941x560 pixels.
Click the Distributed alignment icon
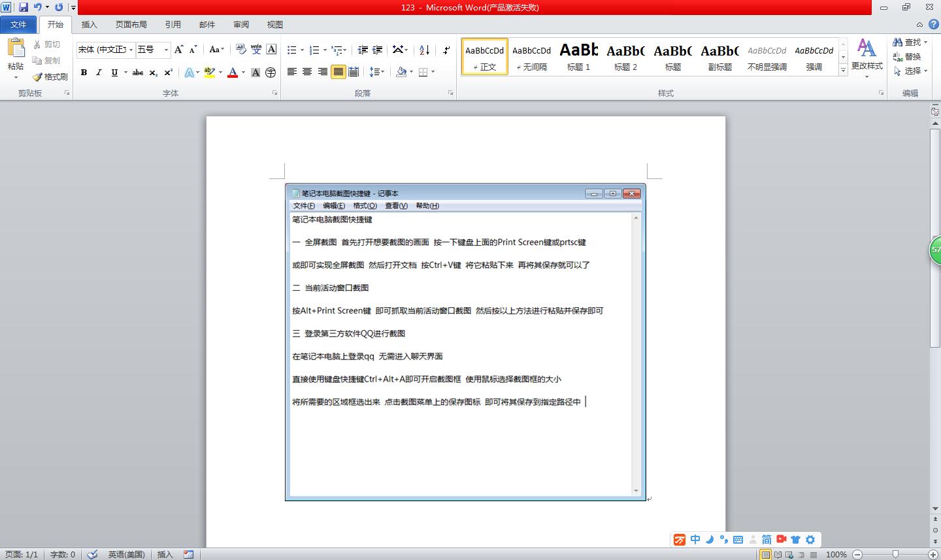click(x=354, y=72)
